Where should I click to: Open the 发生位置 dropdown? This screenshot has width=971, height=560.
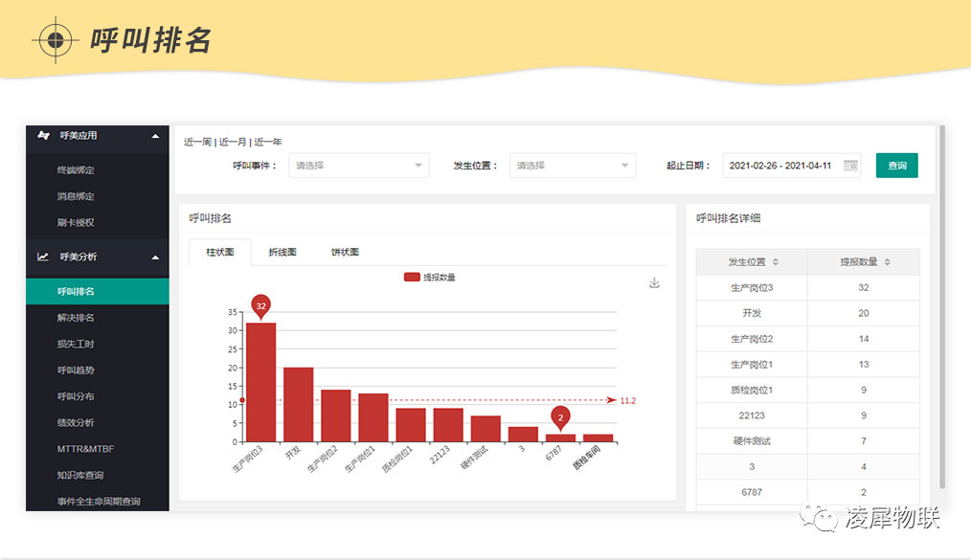(x=573, y=165)
